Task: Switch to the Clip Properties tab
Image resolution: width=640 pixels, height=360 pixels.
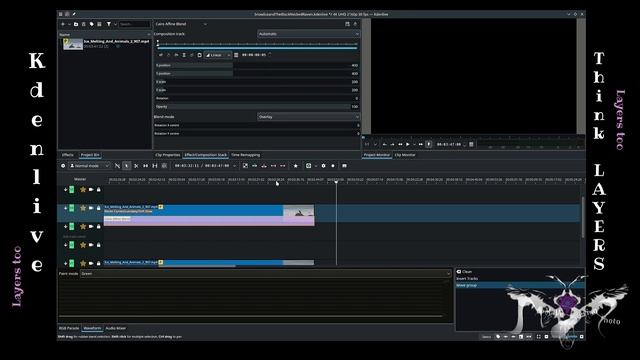Action: (x=168, y=155)
